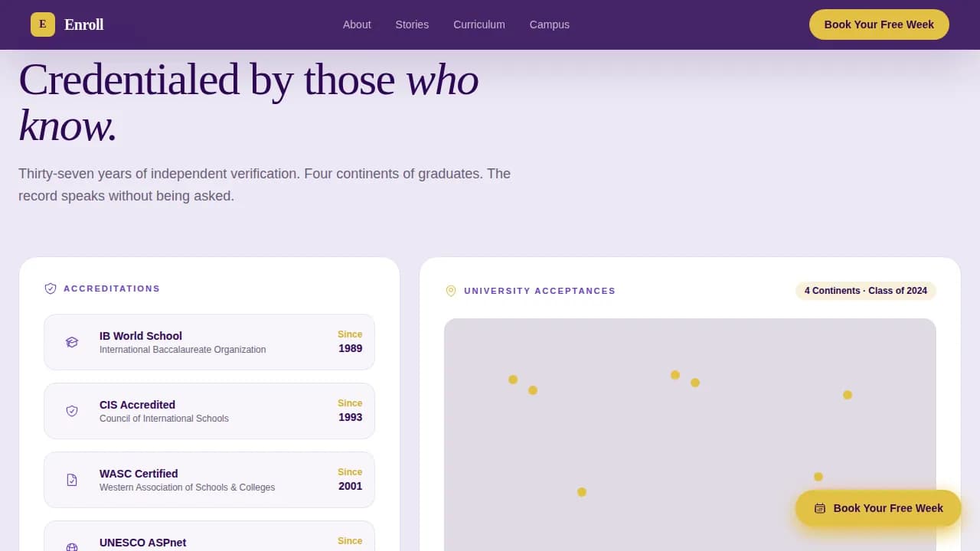
Task: Select the IB World School accreditation card
Action: 209,342
